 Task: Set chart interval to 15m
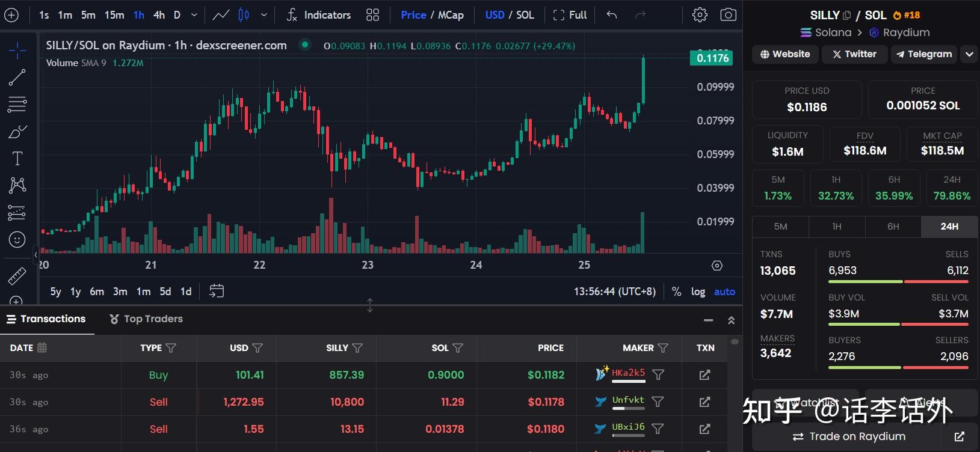click(x=114, y=15)
